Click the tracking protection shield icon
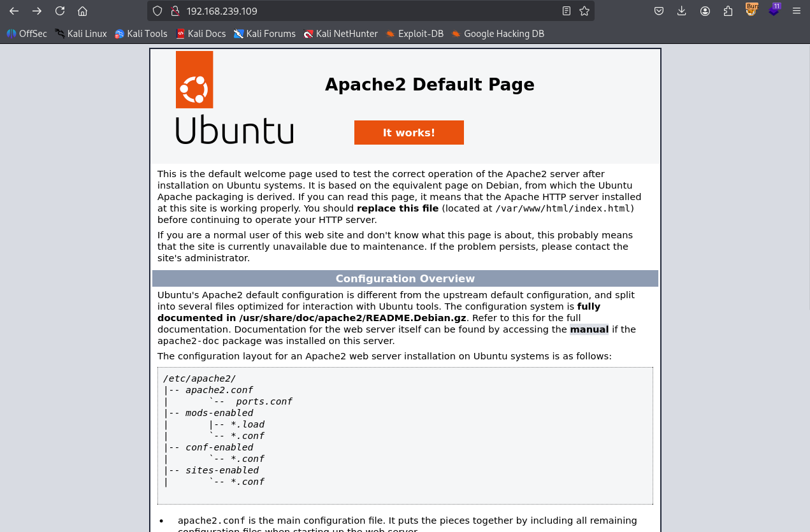Viewport: 810px width, 532px height. 159,11
